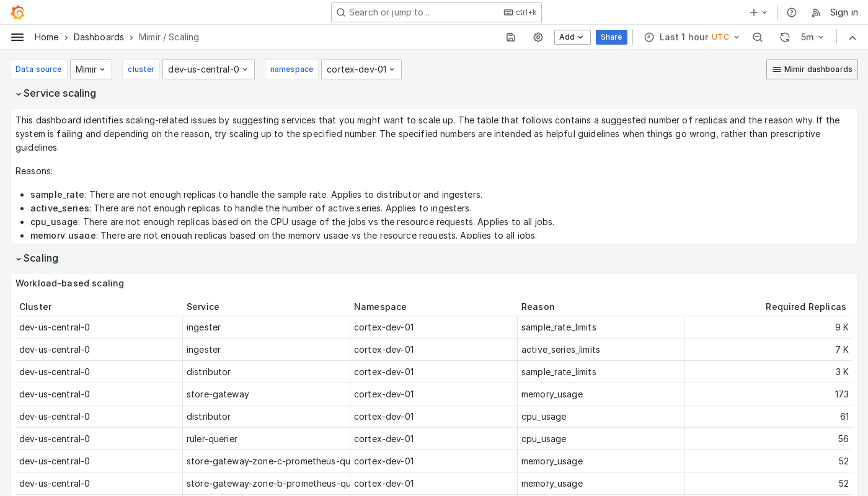Click the active_series_limits reason cell
The image size is (868, 496).
tap(601, 350)
